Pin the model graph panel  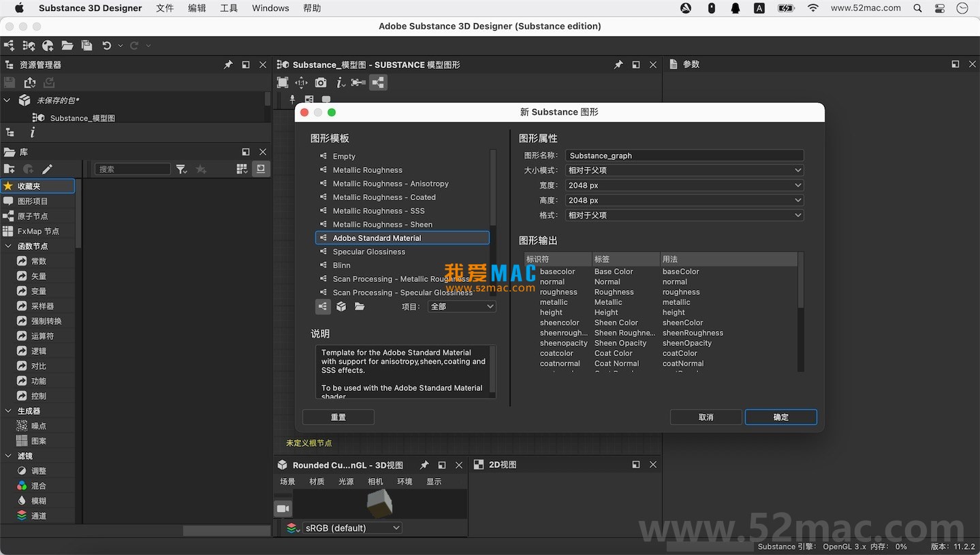[618, 65]
